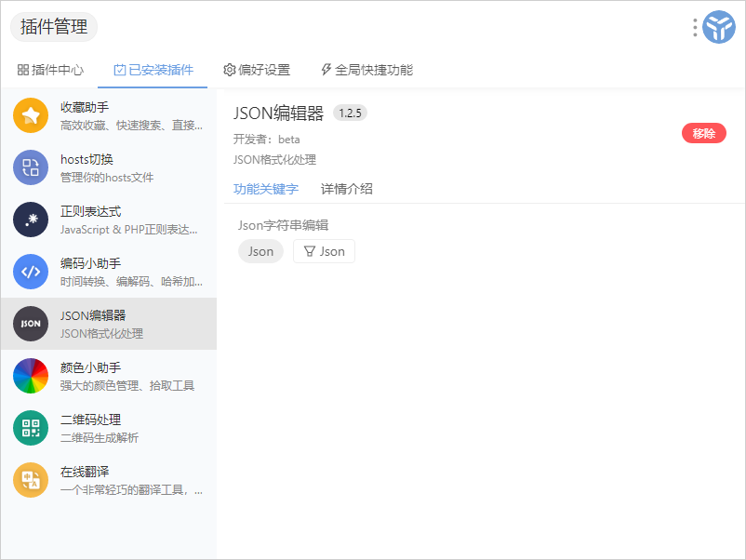Go to the 全局快捷功能 tab
The image size is (746, 560).
click(366, 70)
